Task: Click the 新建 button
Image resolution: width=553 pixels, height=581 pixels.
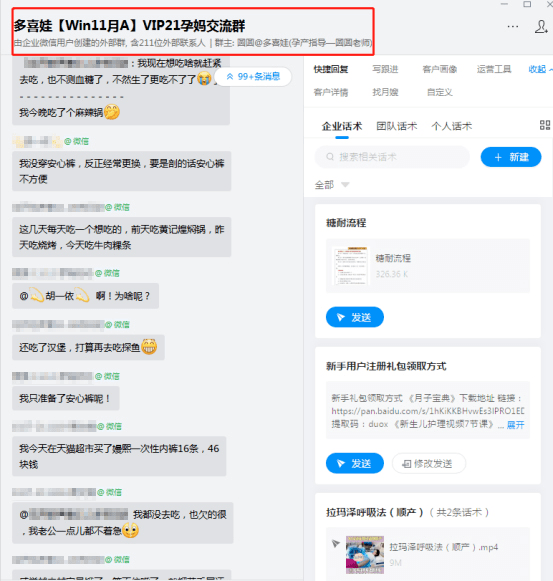Action: pyautogui.click(x=511, y=157)
